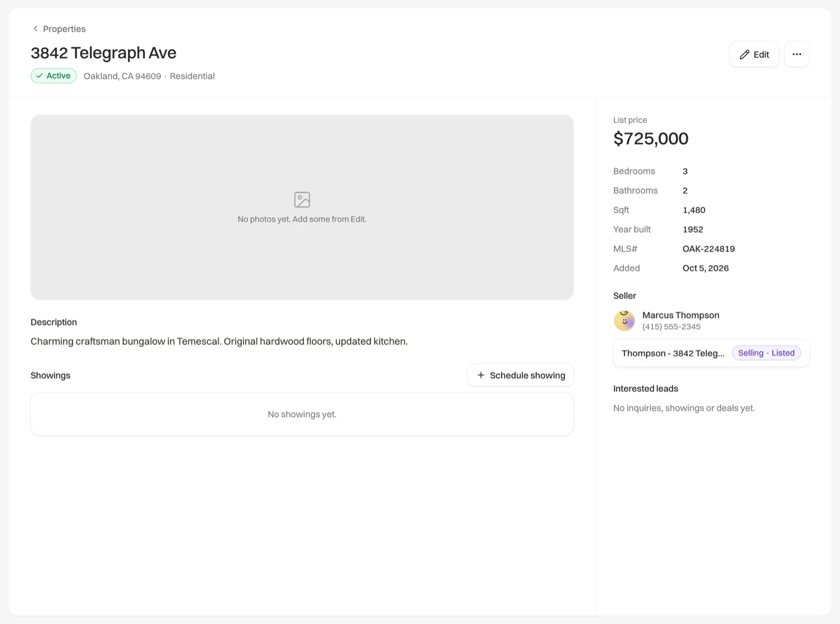The height and width of the screenshot is (624, 840).
Task: Open seller Marcus Thompson's name
Action: coord(680,315)
